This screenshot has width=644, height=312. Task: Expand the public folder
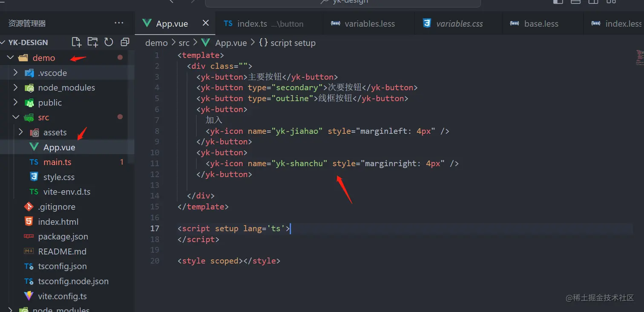tap(16, 103)
